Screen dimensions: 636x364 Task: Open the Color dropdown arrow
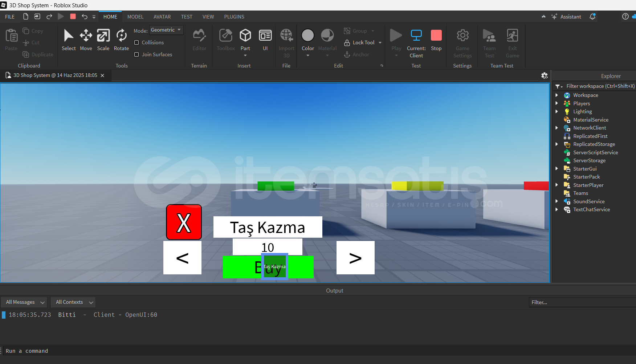pyautogui.click(x=308, y=56)
